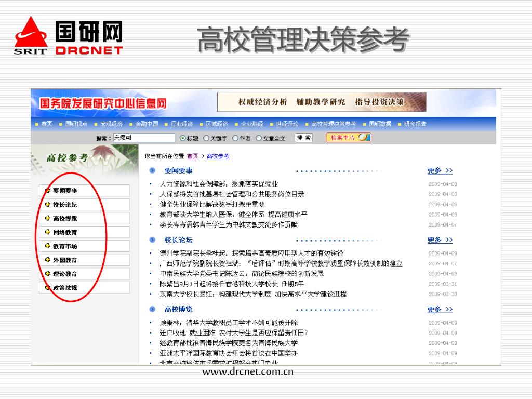Click the 搜索 button
The image size is (532, 399).
click(303, 138)
